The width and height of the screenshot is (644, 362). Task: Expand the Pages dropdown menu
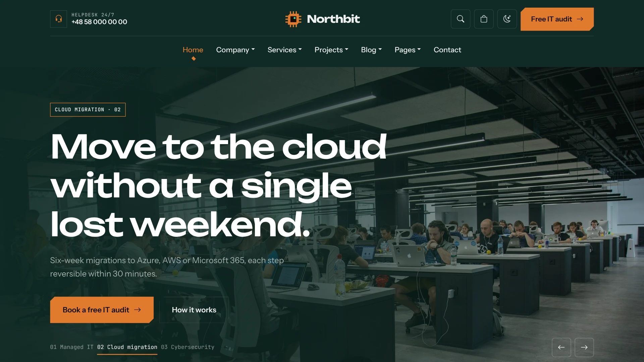[408, 50]
